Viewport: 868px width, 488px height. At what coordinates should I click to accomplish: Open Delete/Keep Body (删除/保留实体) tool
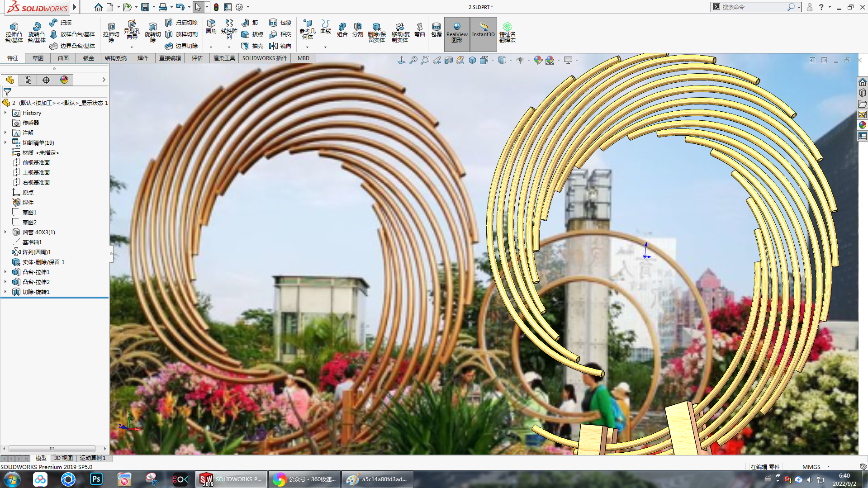tap(376, 33)
